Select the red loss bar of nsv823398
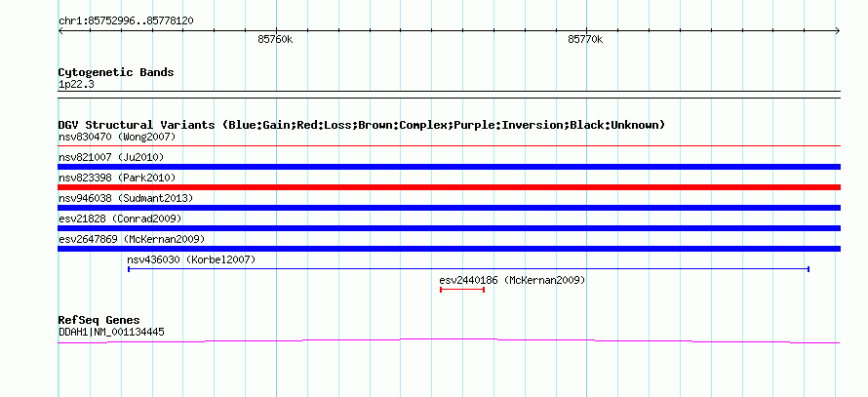868x397 pixels. tap(449, 187)
